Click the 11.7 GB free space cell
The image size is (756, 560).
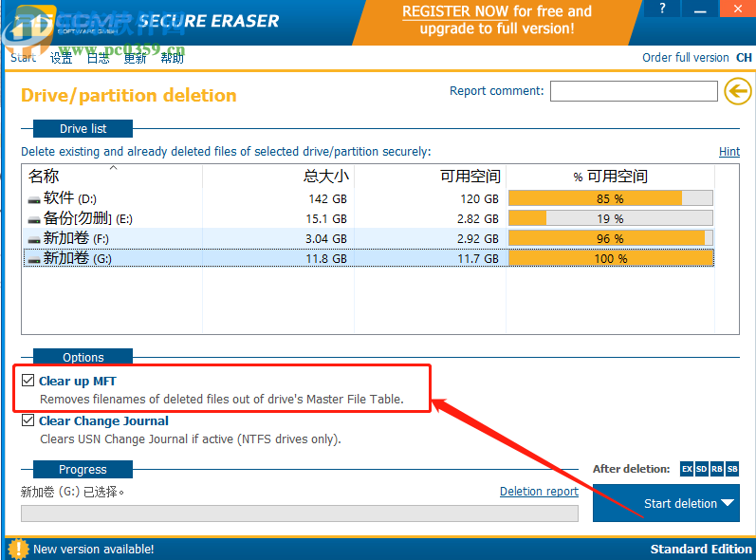pos(478,258)
